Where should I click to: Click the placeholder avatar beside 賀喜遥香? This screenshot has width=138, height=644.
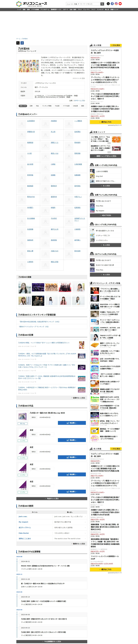[69, 156]
